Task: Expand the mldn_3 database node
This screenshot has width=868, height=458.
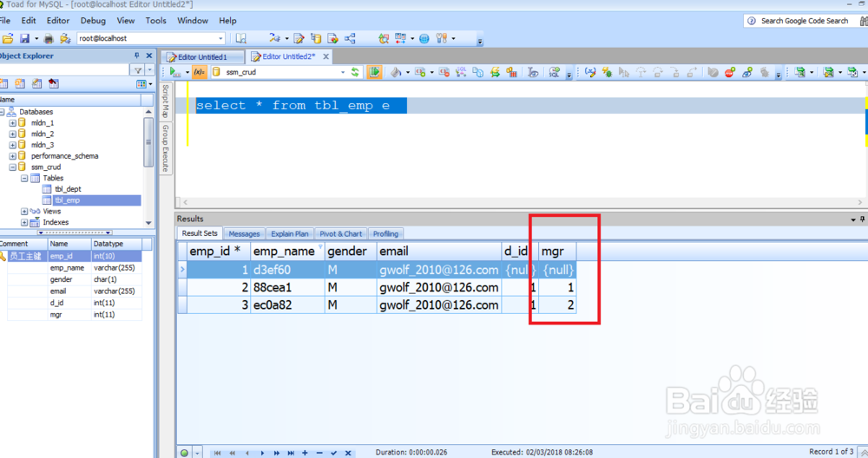Action: [12, 145]
